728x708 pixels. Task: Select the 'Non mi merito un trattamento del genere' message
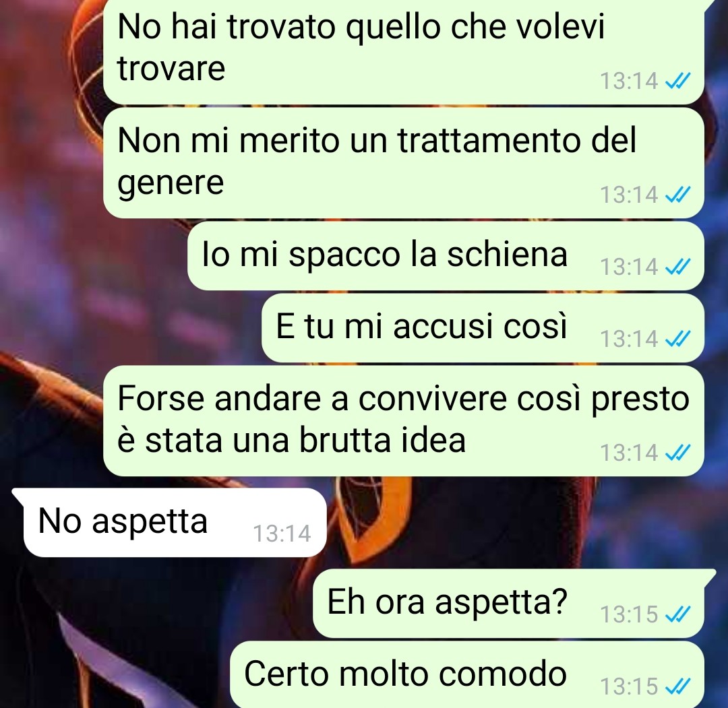tap(404, 163)
